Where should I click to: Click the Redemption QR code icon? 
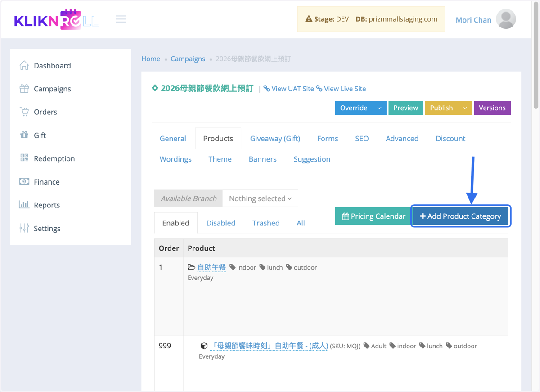click(24, 158)
